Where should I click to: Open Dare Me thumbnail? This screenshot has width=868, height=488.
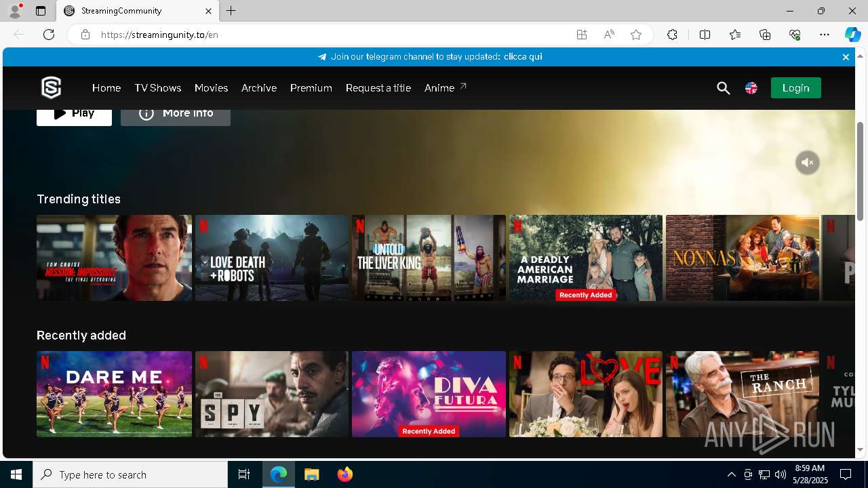click(114, 394)
